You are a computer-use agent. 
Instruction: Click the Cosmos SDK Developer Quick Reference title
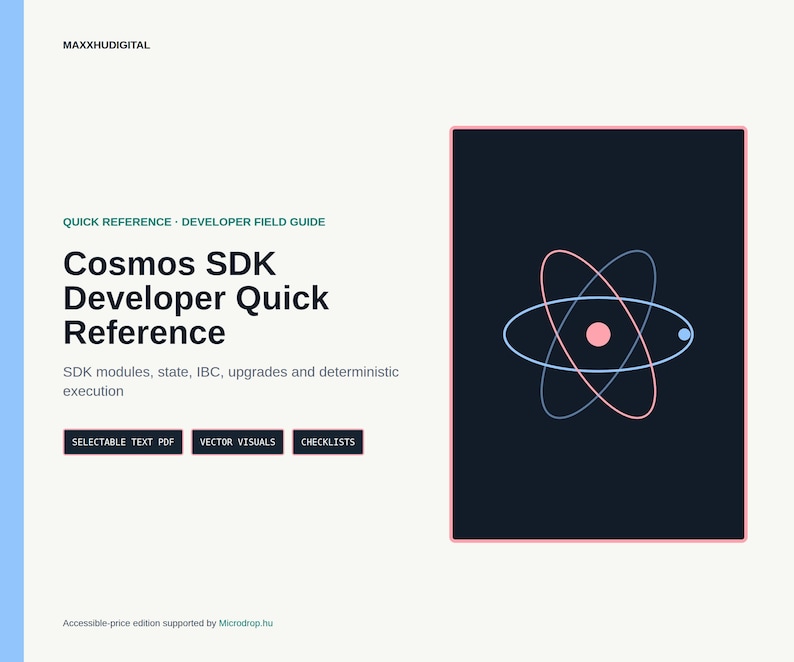pos(196,298)
